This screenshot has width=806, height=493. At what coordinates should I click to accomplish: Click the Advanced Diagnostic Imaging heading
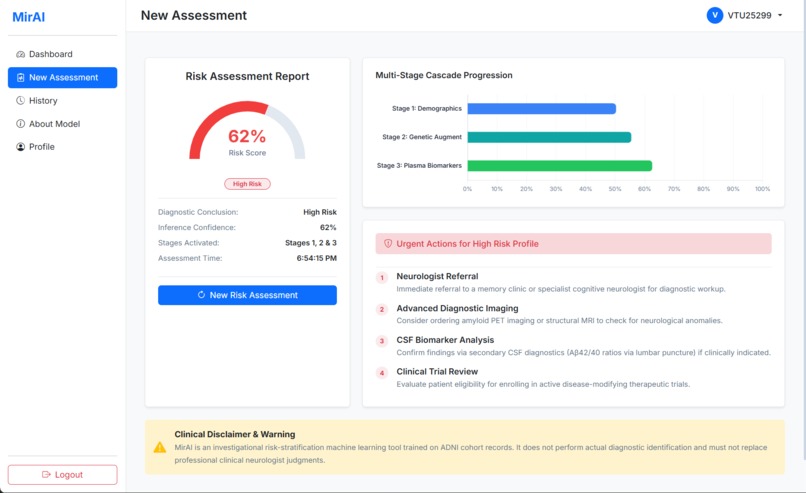(x=457, y=308)
